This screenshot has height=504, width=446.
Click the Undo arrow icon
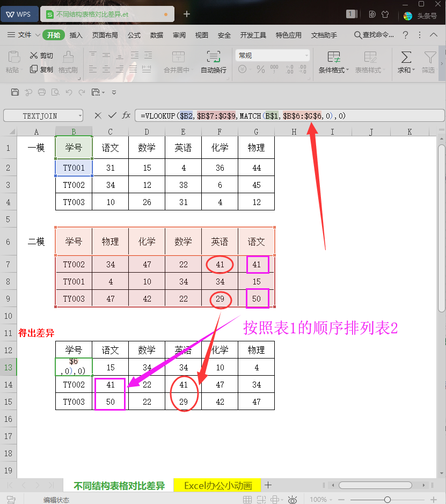69,92
